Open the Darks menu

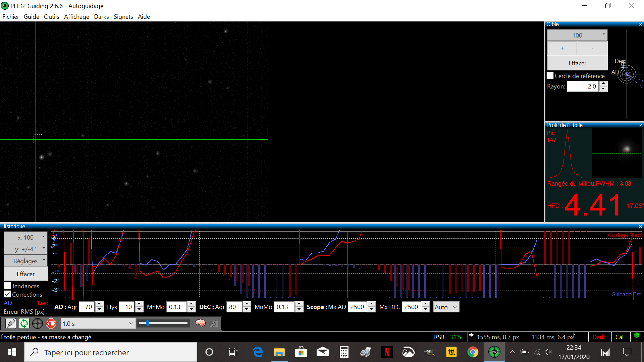(101, 17)
